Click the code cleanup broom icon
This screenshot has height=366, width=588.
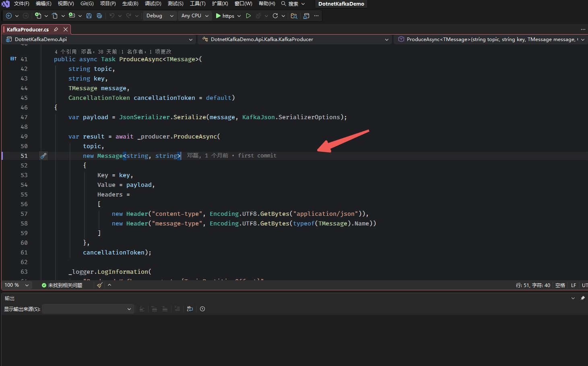click(x=99, y=285)
